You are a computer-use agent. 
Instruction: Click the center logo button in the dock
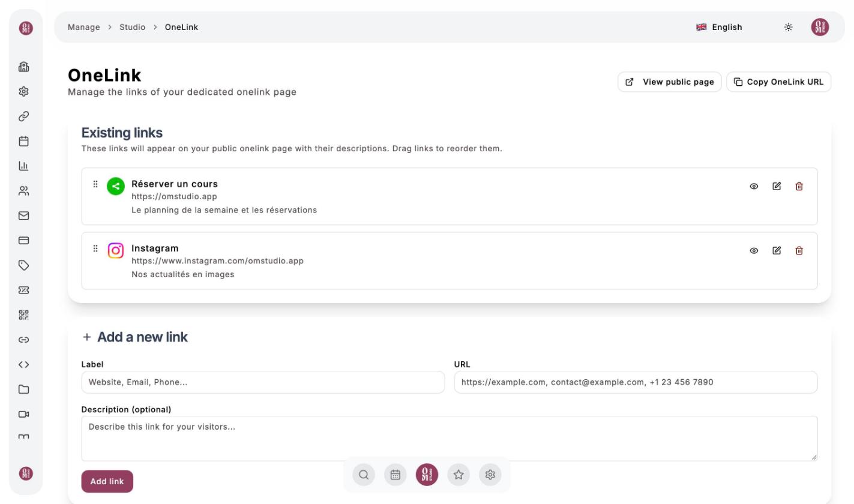[x=427, y=475]
